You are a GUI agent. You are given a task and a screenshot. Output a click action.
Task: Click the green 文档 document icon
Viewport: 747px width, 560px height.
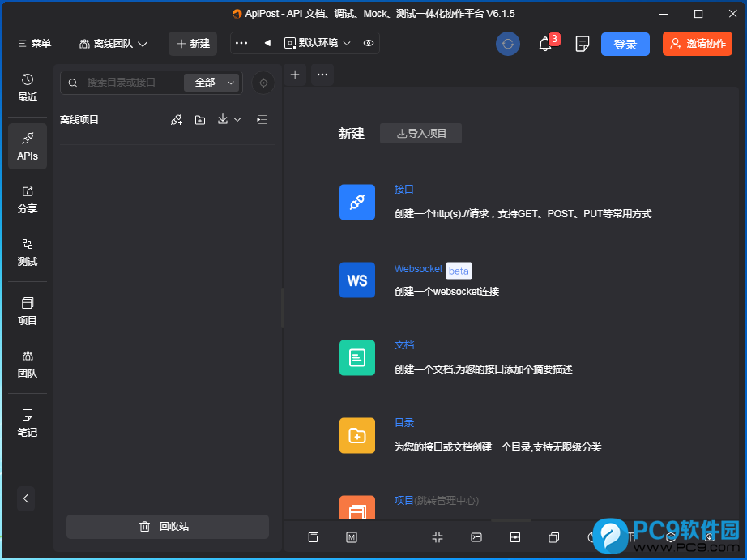(357, 358)
